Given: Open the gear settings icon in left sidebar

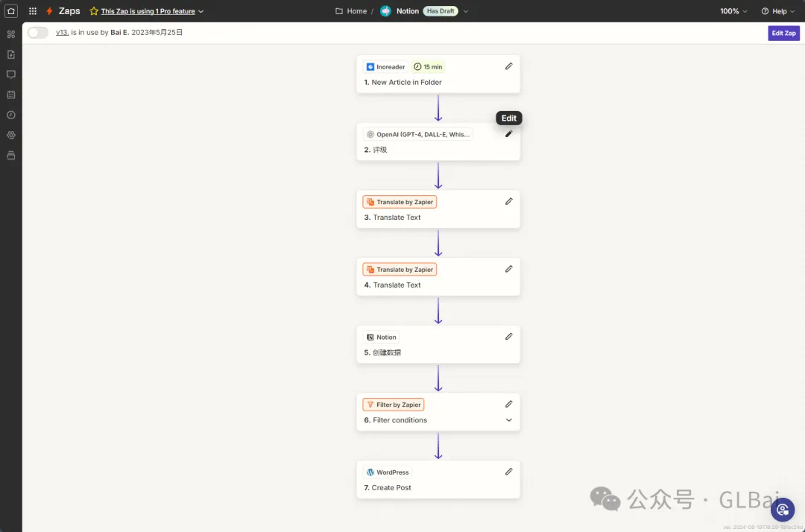Looking at the screenshot, I should (x=10, y=136).
